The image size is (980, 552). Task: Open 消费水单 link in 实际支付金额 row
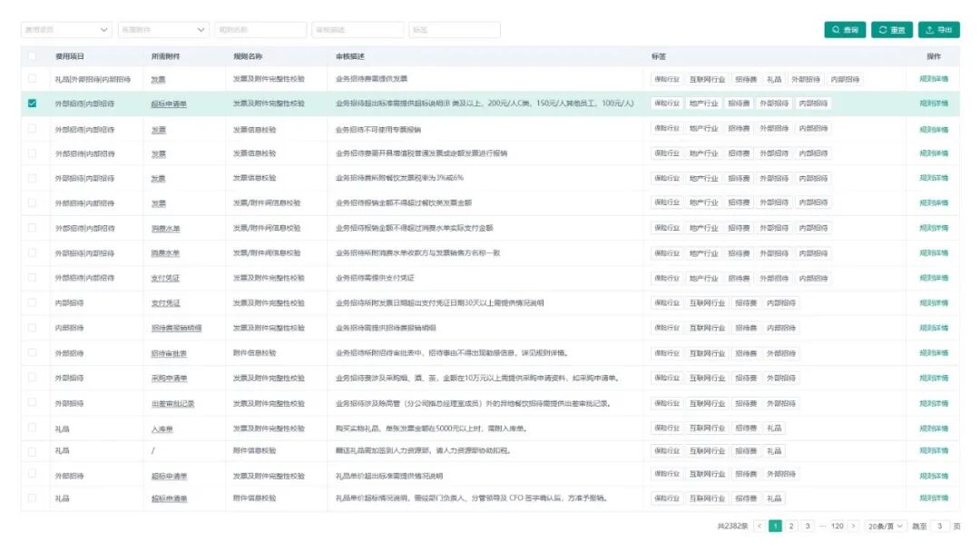[x=165, y=229]
